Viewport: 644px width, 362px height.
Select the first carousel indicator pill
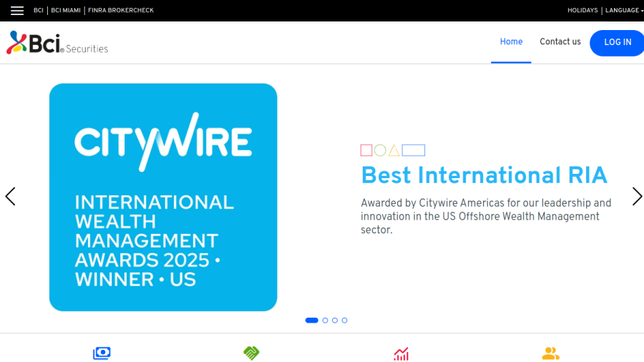click(312, 321)
